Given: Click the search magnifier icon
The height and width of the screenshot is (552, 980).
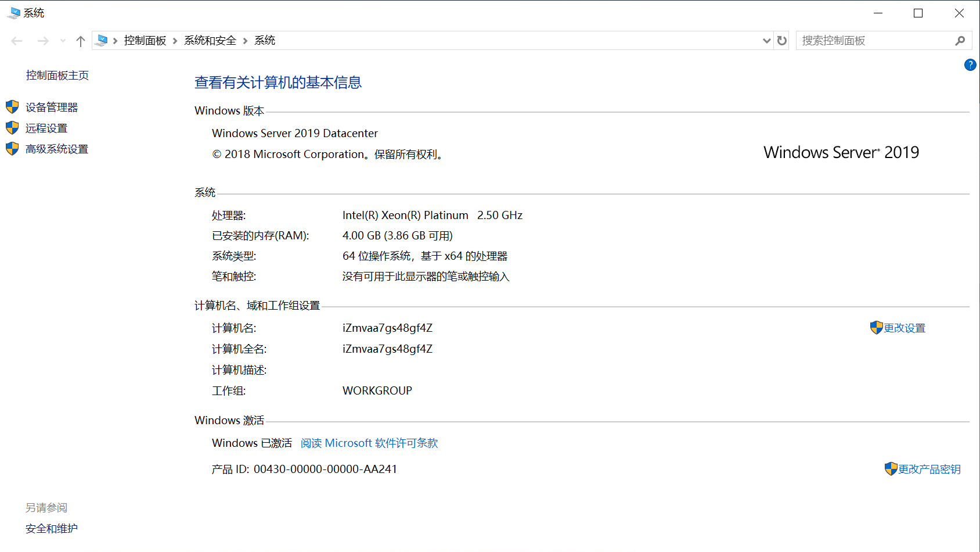Looking at the screenshot, I should [960, 41].
